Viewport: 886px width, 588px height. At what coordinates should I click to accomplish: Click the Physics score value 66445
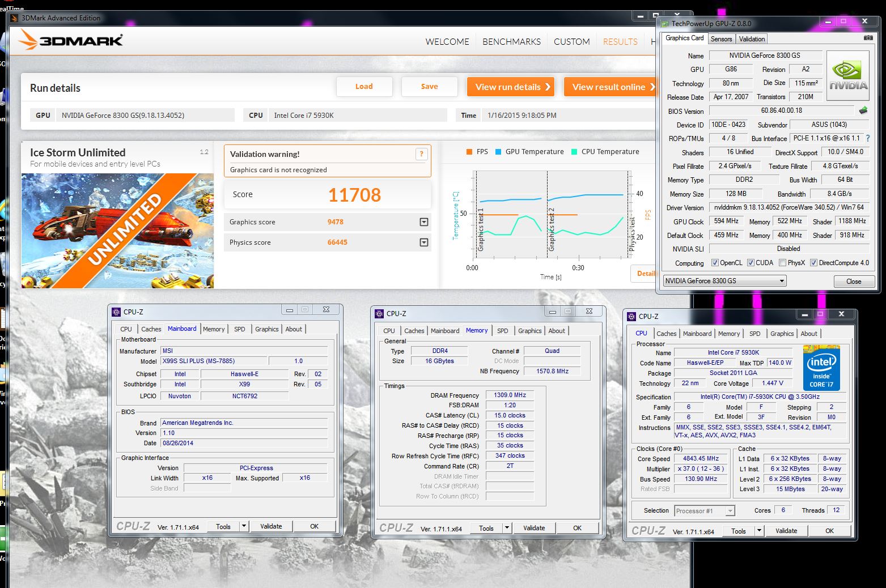(337, 242)
